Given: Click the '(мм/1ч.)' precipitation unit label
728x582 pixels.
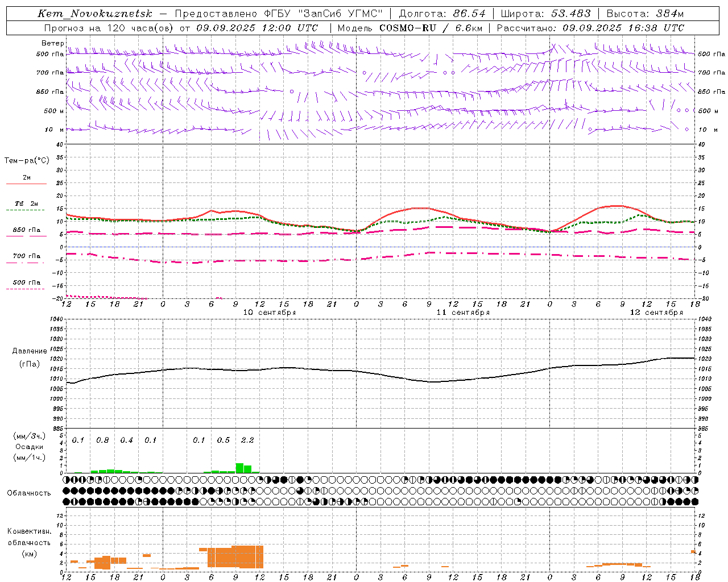Looking at the screenshot, I should tap(30, 458).
